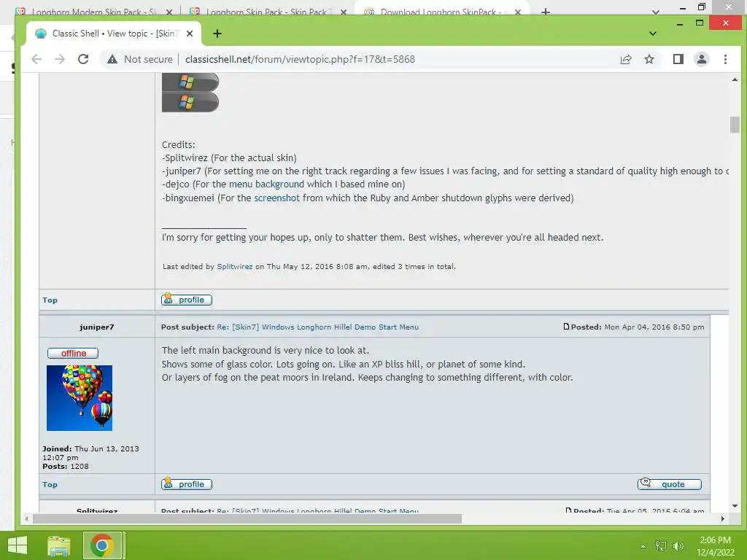
Task: Open the Splitwirez link in last edited note
Action: pyautogui.click(x=235, y=267)
